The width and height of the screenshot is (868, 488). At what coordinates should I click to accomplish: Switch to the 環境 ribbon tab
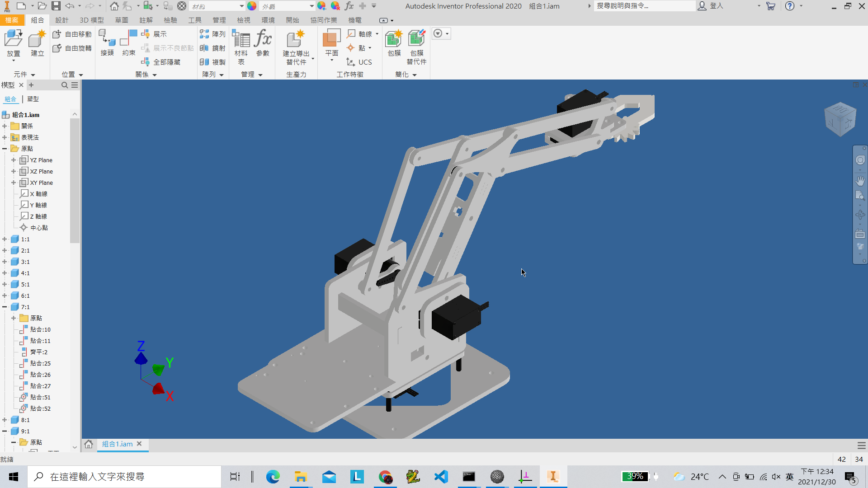point(268,20)
